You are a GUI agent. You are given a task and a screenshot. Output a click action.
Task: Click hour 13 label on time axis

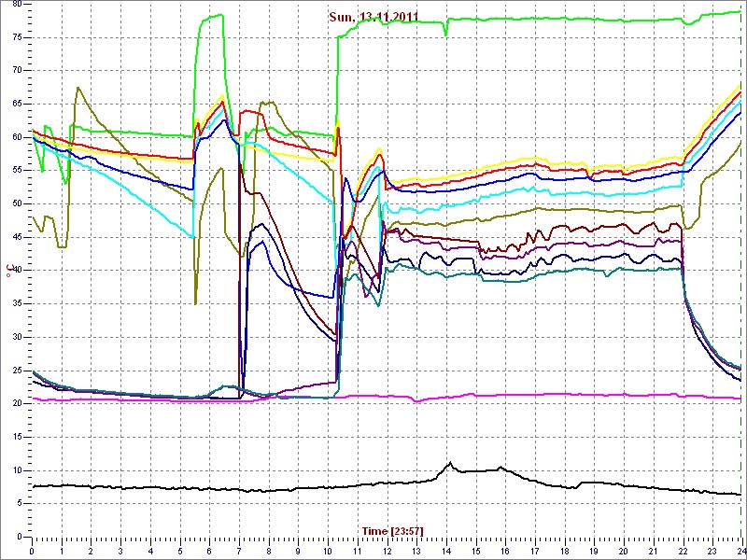pyautogui.click(x=416, y=551)
